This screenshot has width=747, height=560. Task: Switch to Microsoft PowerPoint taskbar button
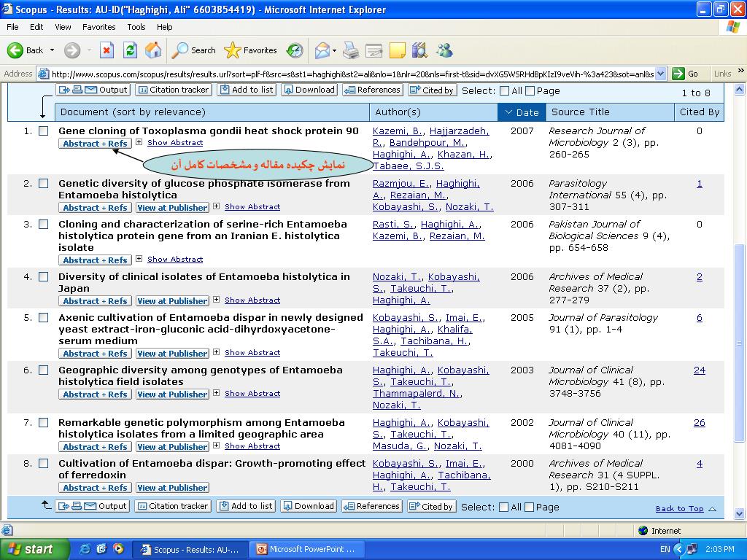point(307,549)
